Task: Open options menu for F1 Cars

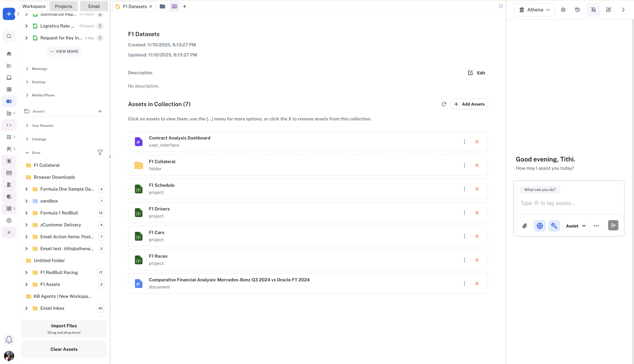Action: [464, 236]
